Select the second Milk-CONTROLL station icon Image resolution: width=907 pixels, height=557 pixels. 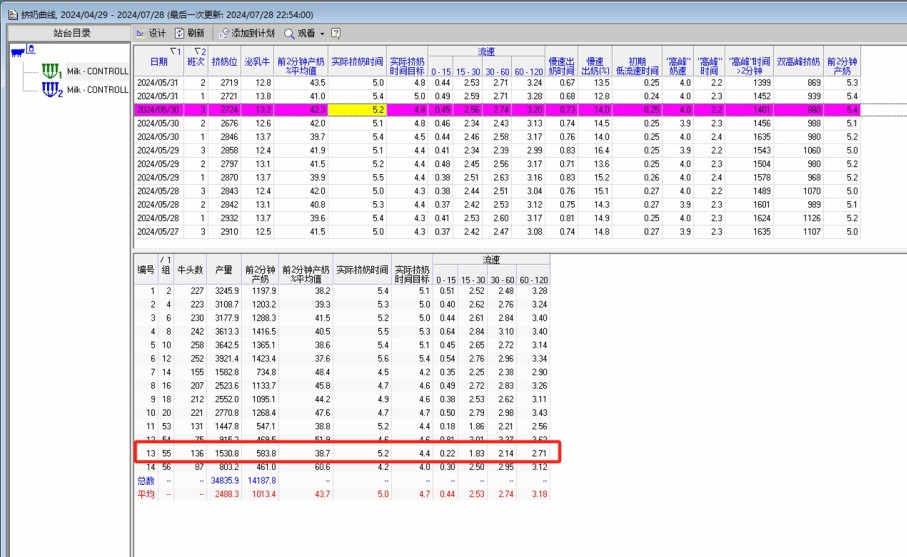point(51,89)
